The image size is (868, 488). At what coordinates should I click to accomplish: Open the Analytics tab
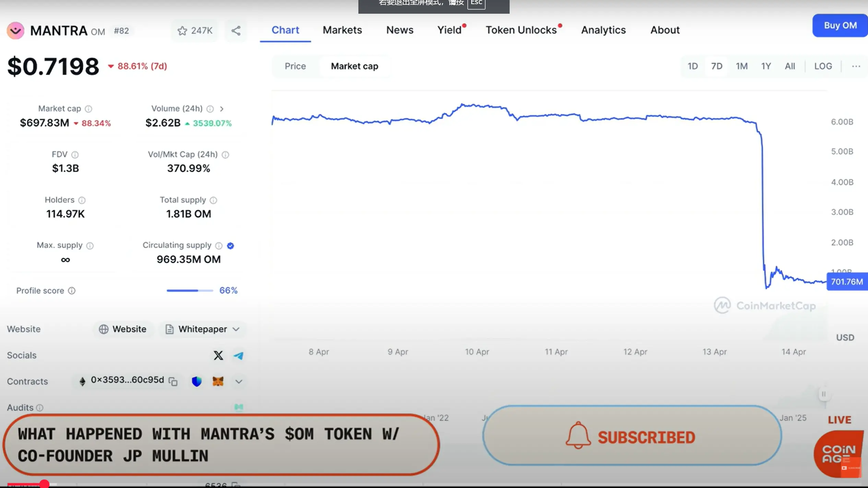603,30
